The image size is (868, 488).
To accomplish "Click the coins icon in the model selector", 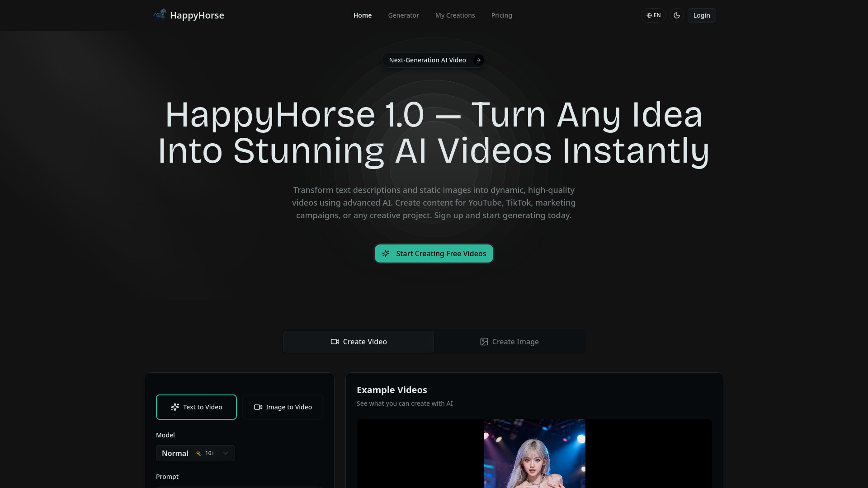I will point(198,453).
